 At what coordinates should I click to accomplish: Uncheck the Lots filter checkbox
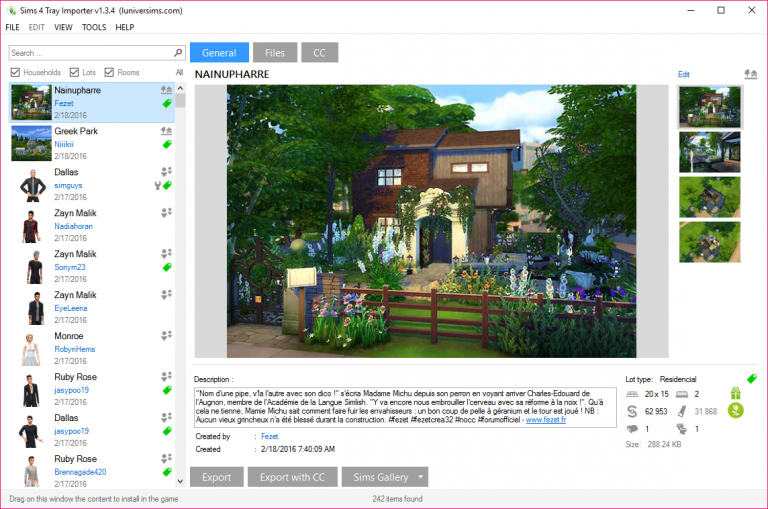click(74, 72)
